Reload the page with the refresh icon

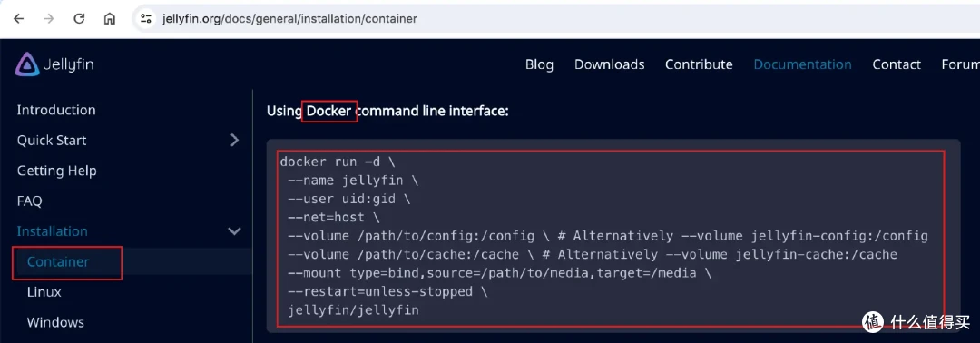(79, 19)
